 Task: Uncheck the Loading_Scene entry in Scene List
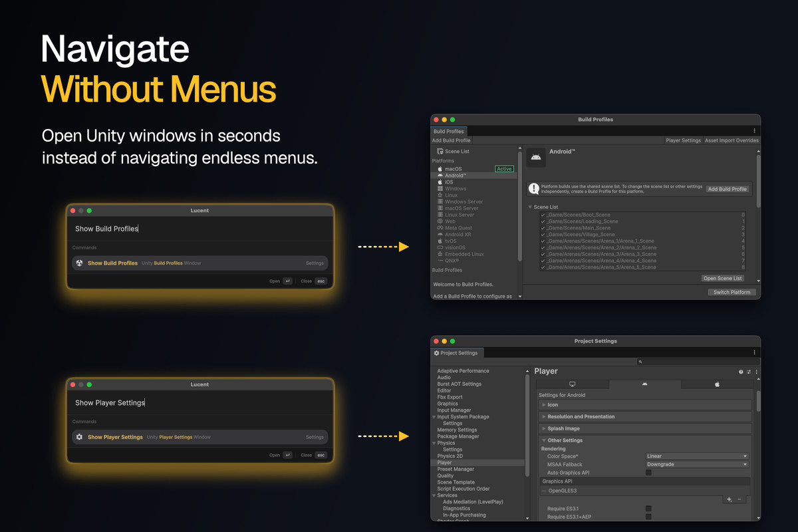tap(543, 221)
